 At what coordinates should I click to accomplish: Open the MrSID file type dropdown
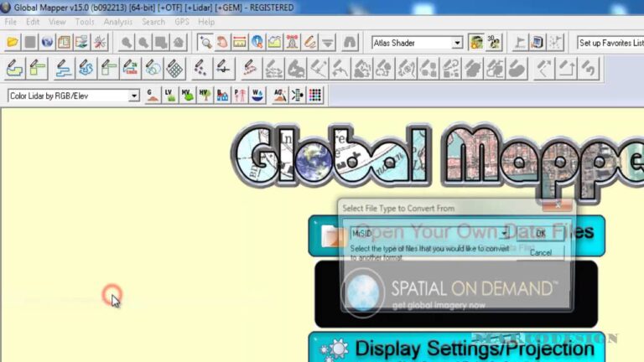[x=504, y=233]
